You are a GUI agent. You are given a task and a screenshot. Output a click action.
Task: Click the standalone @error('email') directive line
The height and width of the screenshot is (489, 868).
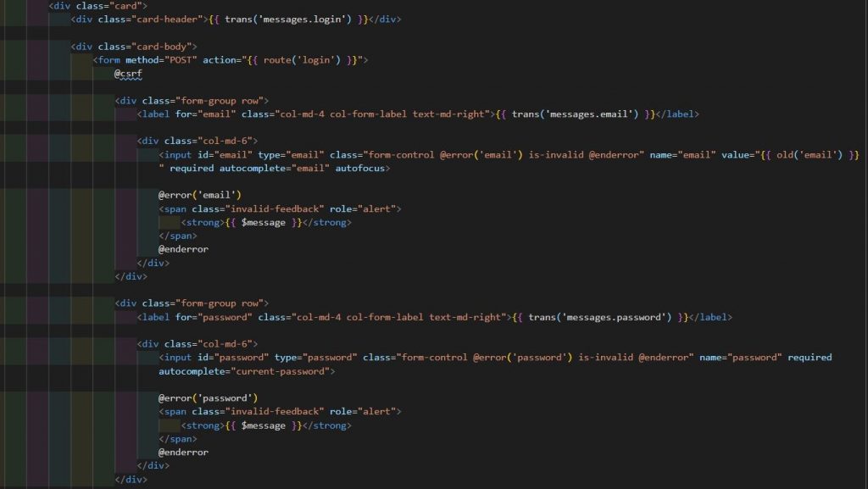pos(200,195)
